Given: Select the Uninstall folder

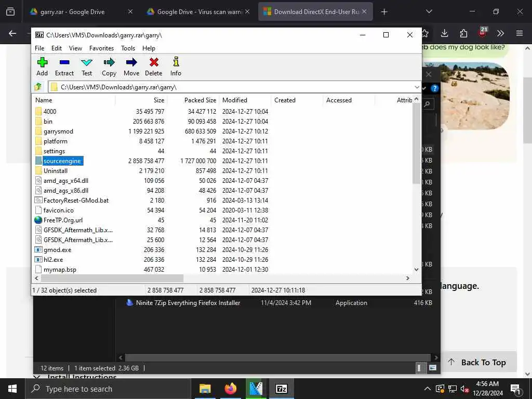Looking at the screenshot, I should coord(55,170).
